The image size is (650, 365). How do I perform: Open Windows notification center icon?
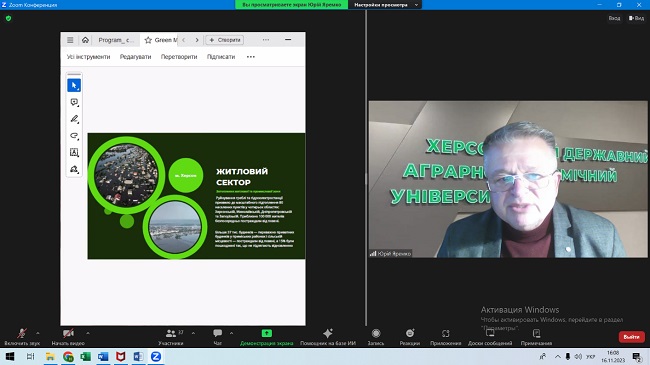(x=637, y=356)
